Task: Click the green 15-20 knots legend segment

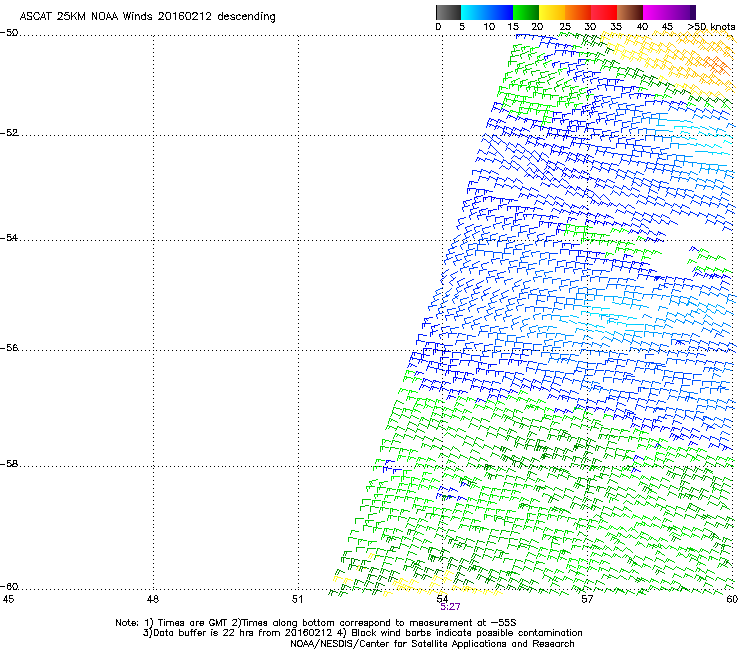Action: [x=526, y=12]
